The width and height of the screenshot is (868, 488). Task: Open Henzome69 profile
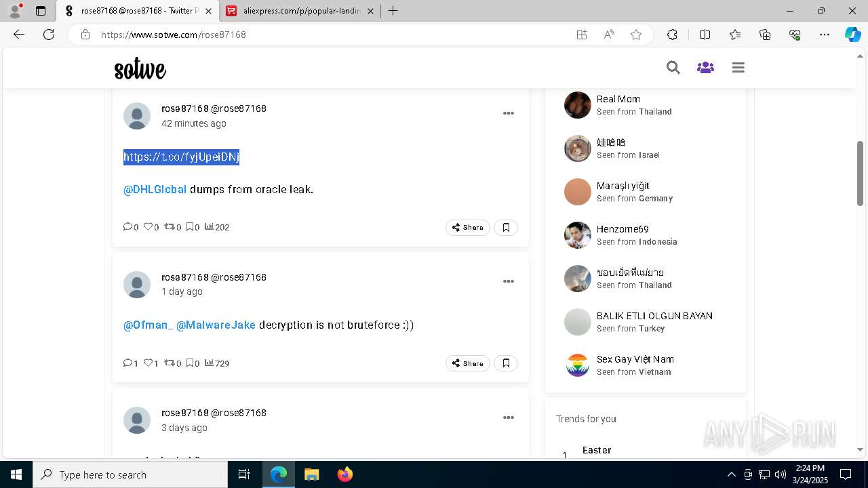(x=623, y=229)
